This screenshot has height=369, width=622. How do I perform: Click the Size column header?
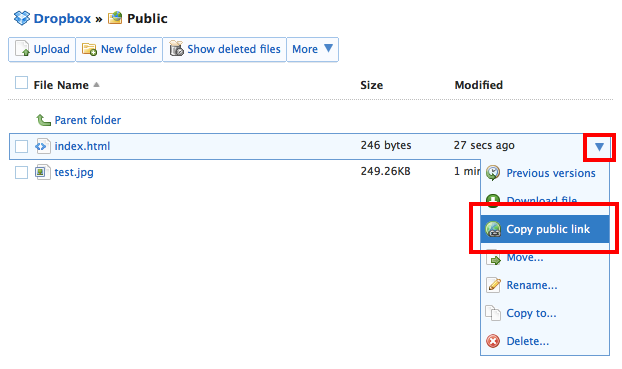pos(372,85)
